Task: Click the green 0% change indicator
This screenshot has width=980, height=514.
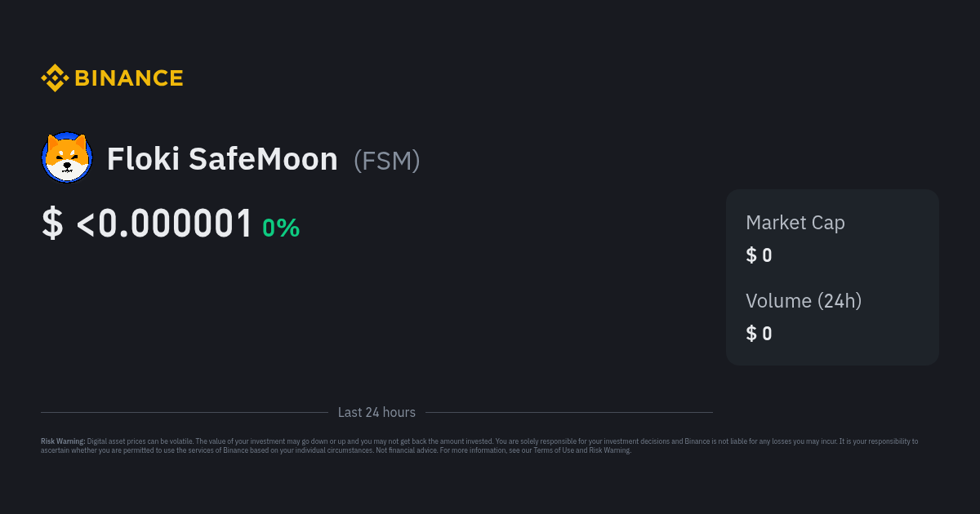Action: 281,228
